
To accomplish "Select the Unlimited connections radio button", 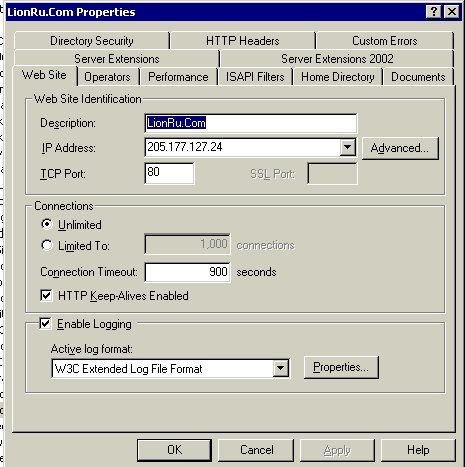I will click(47, 224).
